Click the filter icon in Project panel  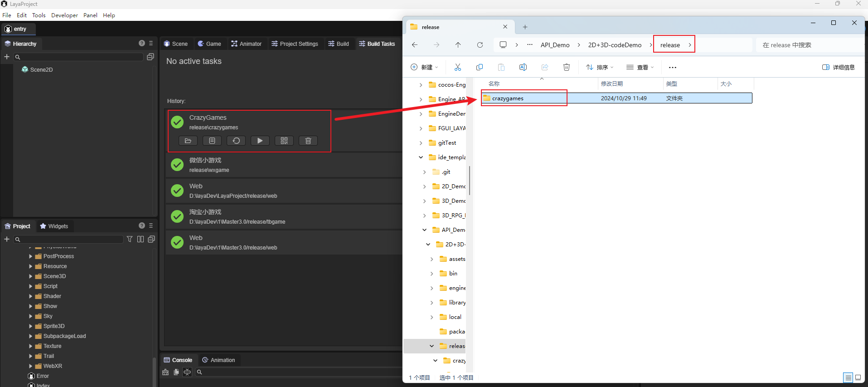coord(130,239)
